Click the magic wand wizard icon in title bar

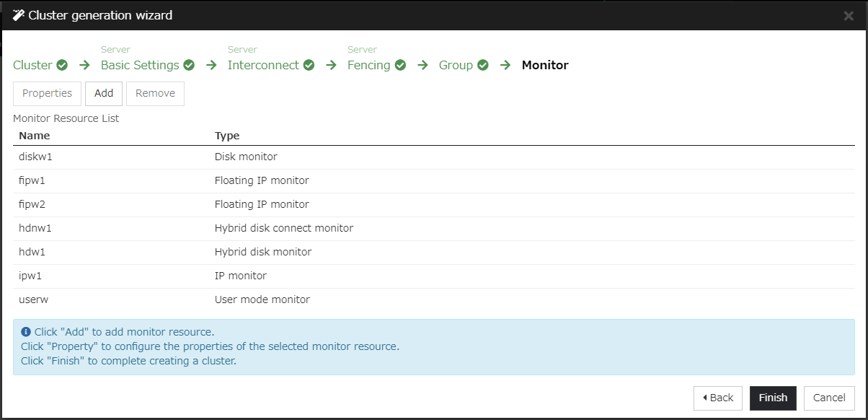(x=18, y=14)
